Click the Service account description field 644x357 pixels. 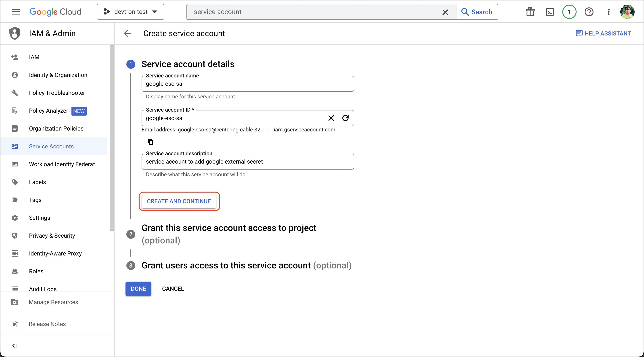point(247,162)
